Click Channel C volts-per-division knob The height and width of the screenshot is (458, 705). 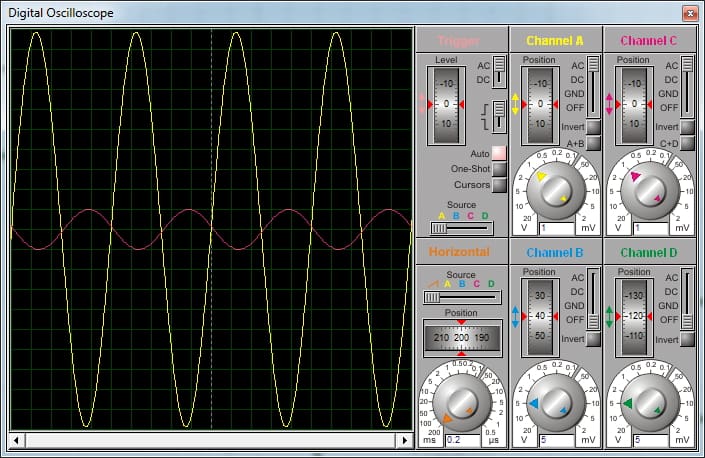pyautogui.click(x=650, y=191)
